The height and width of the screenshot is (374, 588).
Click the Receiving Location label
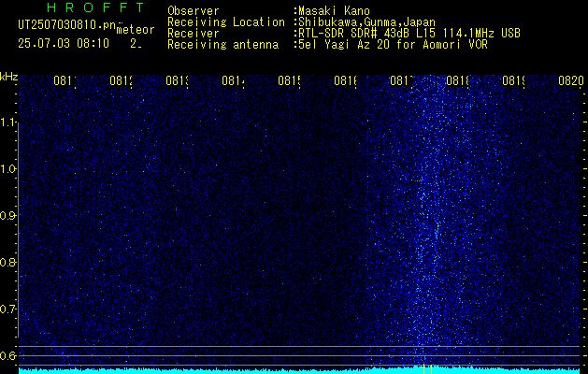(x=226, y=22)
